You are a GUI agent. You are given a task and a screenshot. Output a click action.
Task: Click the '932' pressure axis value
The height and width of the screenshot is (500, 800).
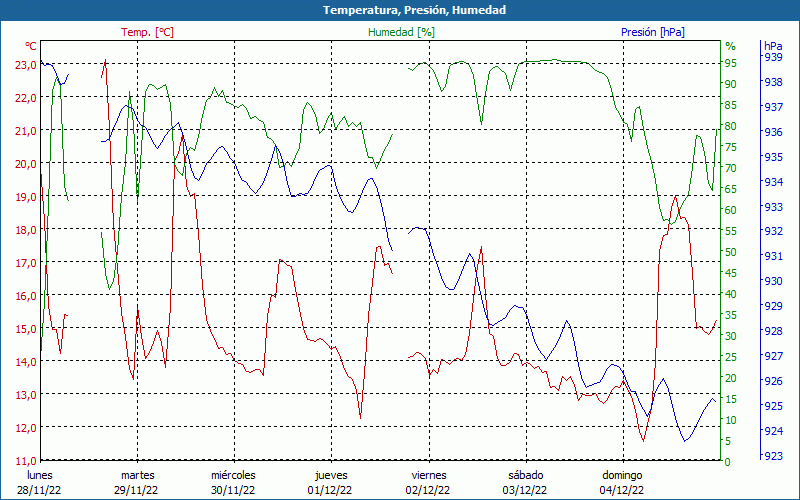(x=773, y=231)
